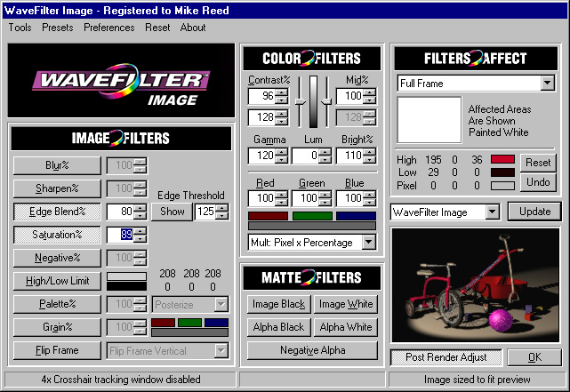
Task: Click the blue color filter swatch
Action: tap(357, 216)
